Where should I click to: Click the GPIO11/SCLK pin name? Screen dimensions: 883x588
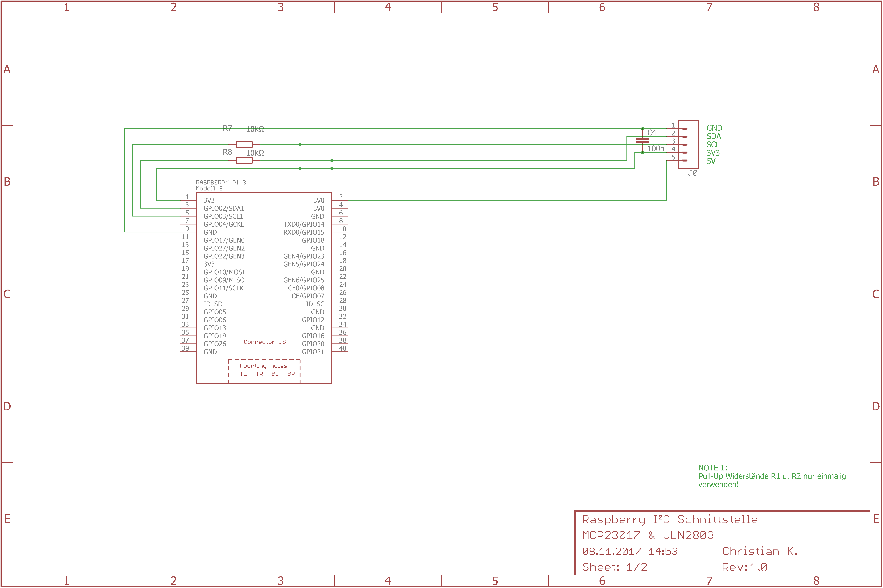tap(223, 288)
